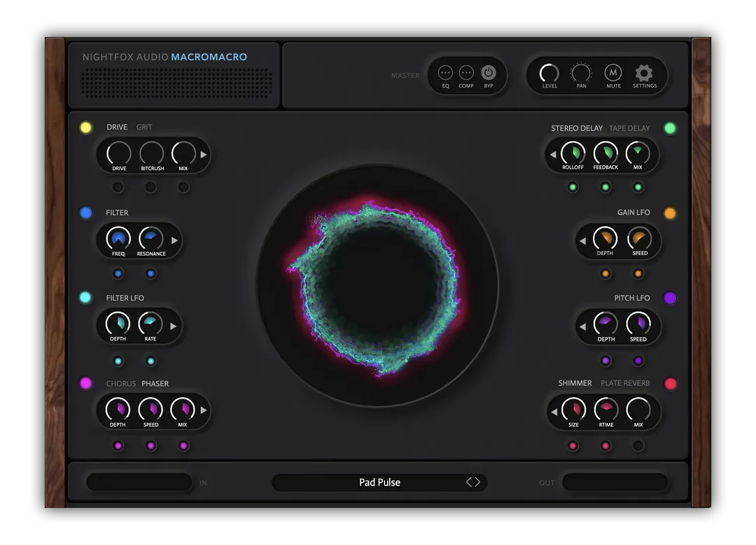756x545 pixels.
Task: Click the PAN knob in the master section
Action: pyautogui.click(x=580, y=73)
